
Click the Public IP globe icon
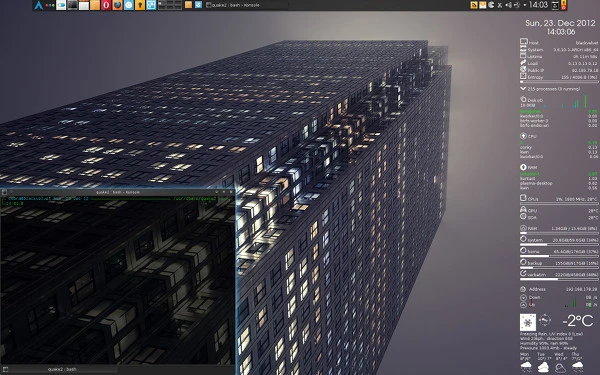click(x=523, y=69)
